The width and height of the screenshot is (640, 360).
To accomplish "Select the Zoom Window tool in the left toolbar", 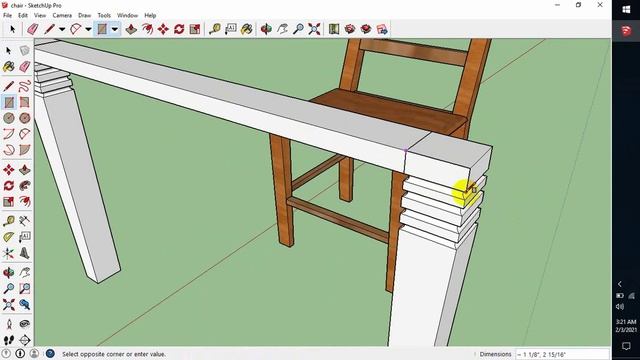I will pyautogui.click(x=24, y=289).
